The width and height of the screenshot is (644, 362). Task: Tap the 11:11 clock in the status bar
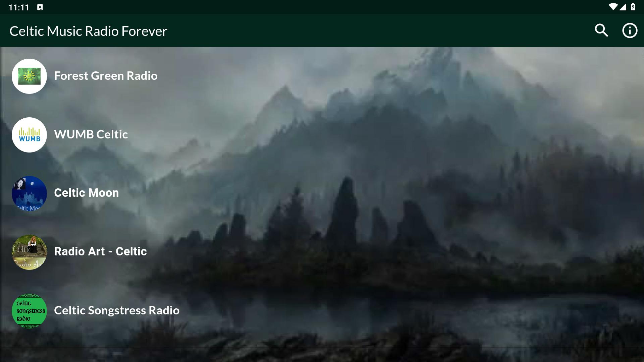(x=19, y=7)
